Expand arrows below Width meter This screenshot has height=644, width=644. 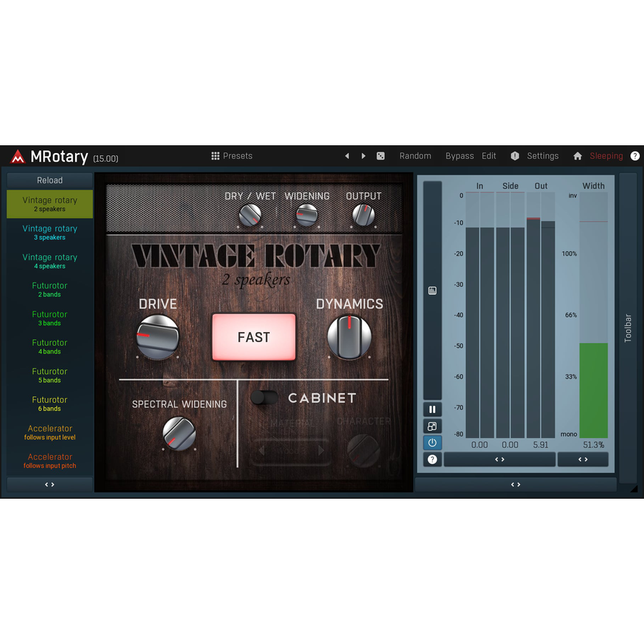(x=582, y=459)
